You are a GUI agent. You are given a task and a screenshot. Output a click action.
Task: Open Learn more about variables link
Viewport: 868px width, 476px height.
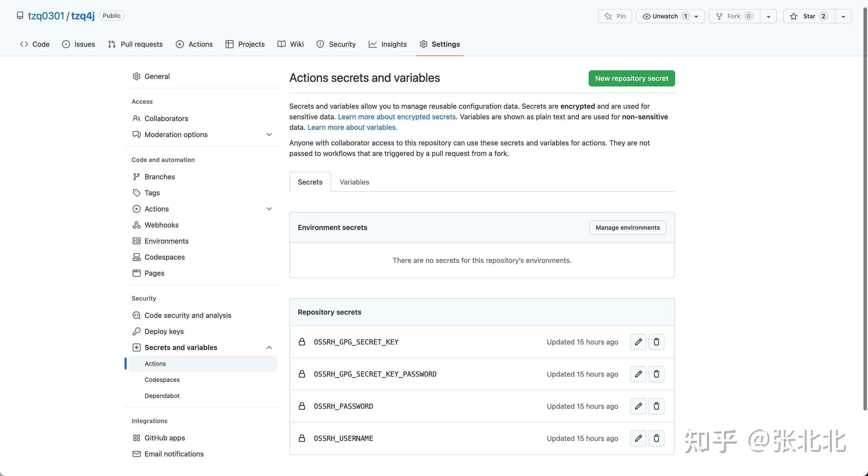click(351, 127)
